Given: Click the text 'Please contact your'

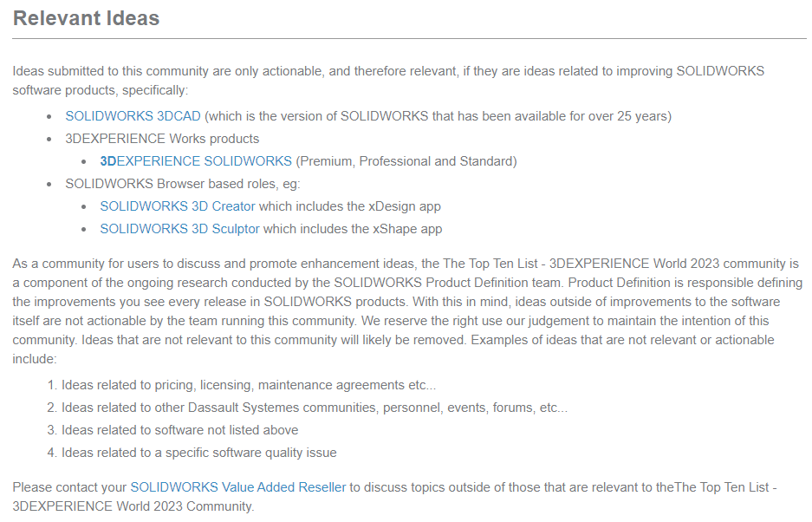Looking at the screenshot, I should (x=69, y=487).
